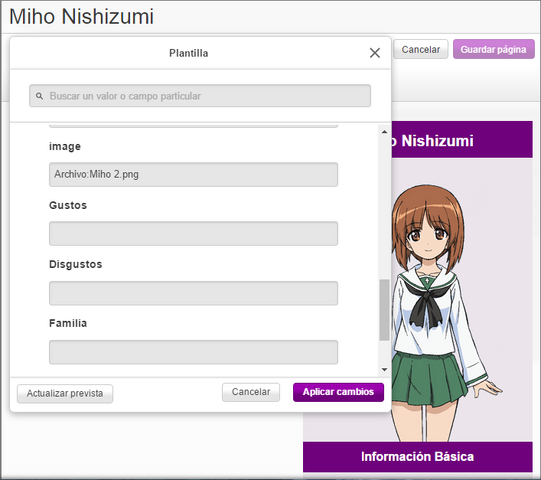Viewport: 541px width, 480px height.
Task: Click the 'Familia' field label
Action: [x=68, y=323]
